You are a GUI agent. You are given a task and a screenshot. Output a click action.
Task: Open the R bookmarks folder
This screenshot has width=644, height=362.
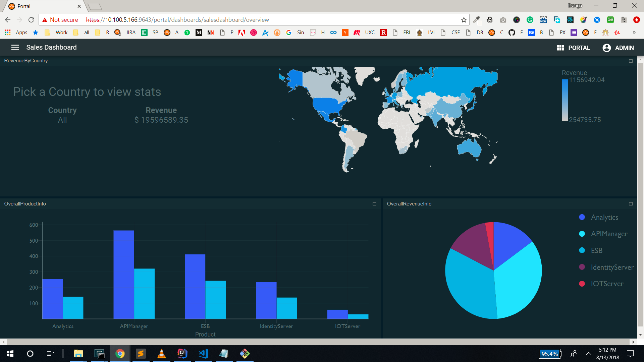pyautogui.click(x=102, y=33)
